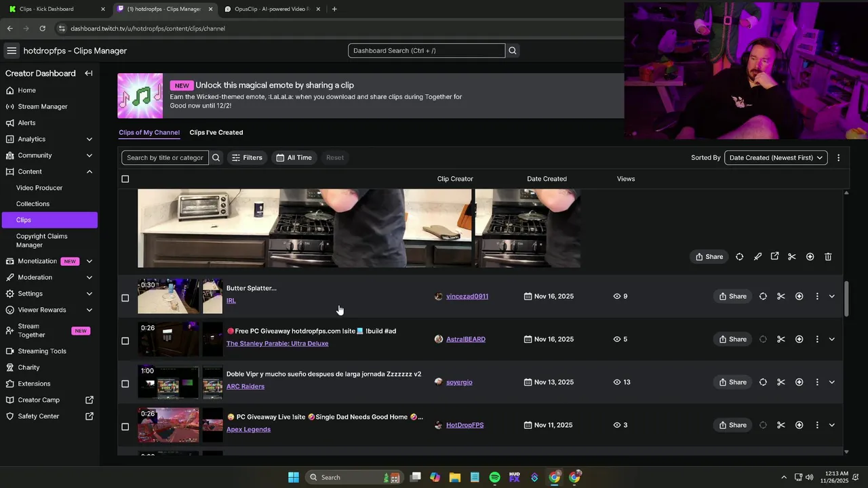Click the dashboard search magnifier button
This screenshot has width=868, height=488.
[x=513, y=51]
